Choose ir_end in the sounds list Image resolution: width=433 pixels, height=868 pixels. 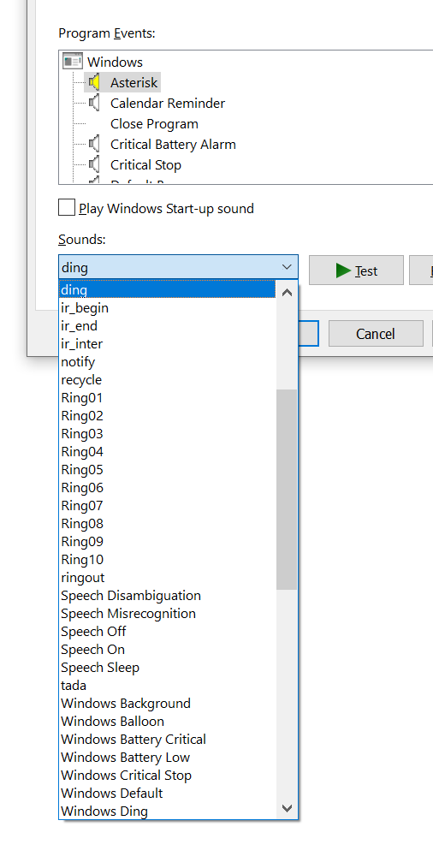[167, 325]
